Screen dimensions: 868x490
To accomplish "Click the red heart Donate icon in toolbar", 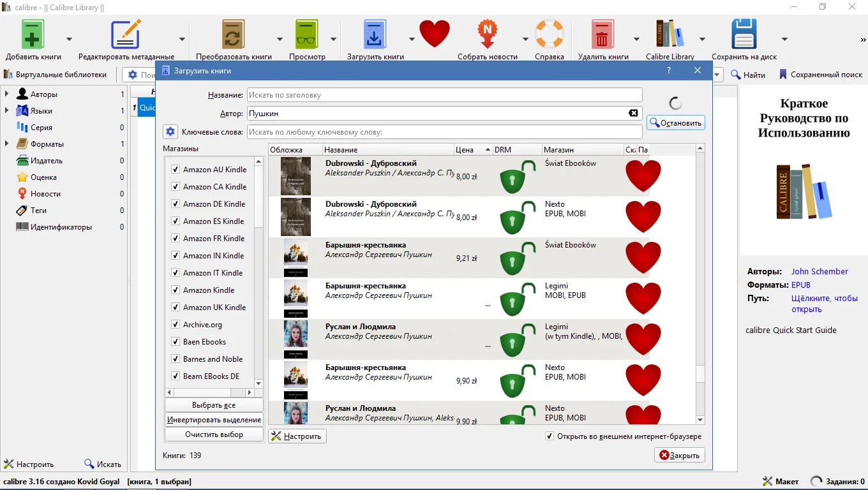I will [x=435, y=34].
